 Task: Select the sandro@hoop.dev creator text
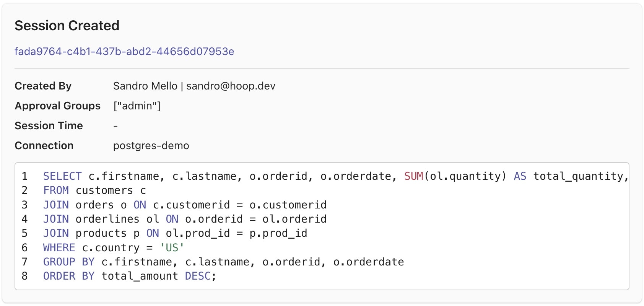(x=231, y=86)
